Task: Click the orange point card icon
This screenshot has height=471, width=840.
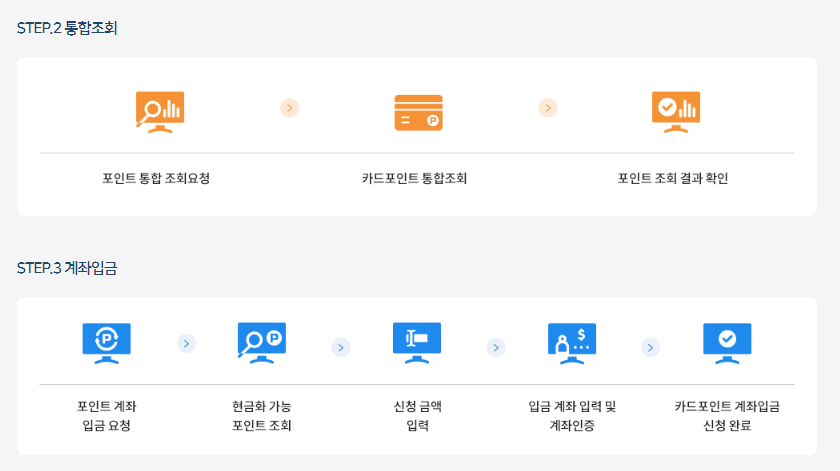Action: [x=418, y=113]
